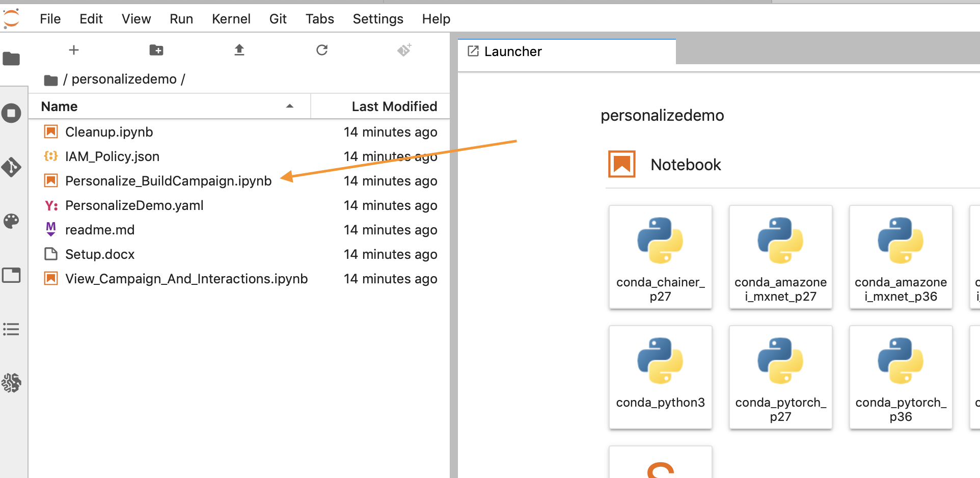Launch conda_pytorch_p27 notebook kernel
The width and height of the screenshot is (980, 478).
781,377
